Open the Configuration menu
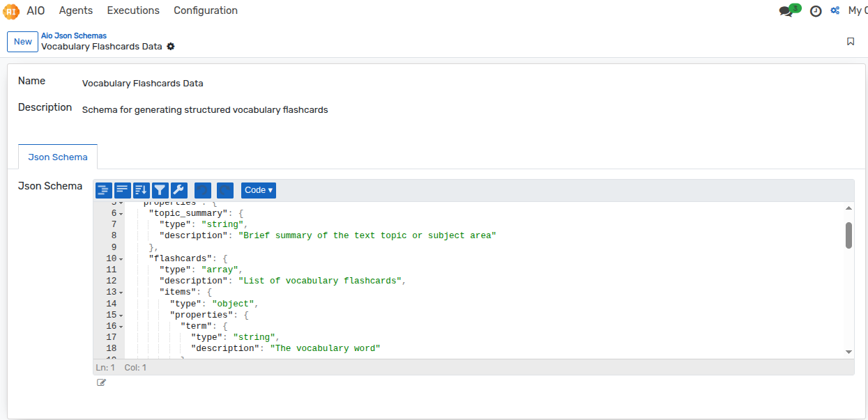Viewport: 868px width, 420px height. click(206, 10)
